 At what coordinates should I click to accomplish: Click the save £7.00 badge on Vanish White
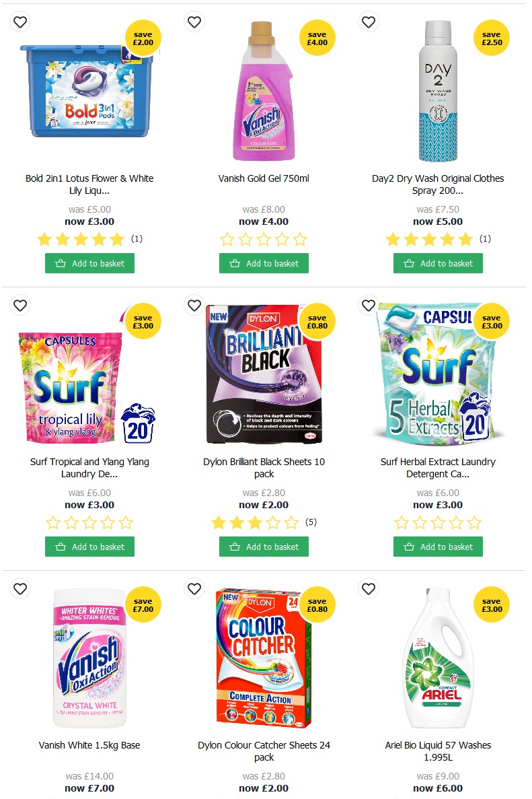coord(143,605)
